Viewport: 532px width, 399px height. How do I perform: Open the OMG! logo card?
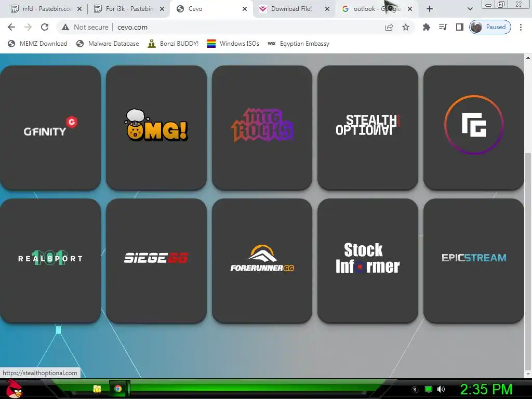click(x=156, y=128)
